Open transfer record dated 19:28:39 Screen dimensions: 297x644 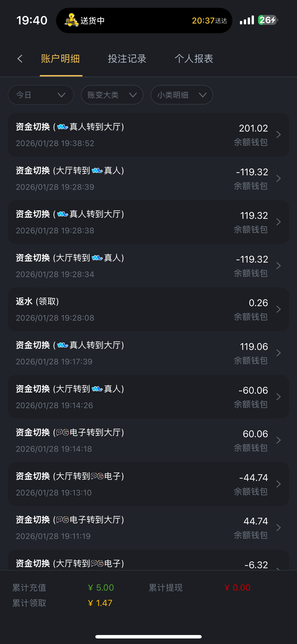click(125, 178)
